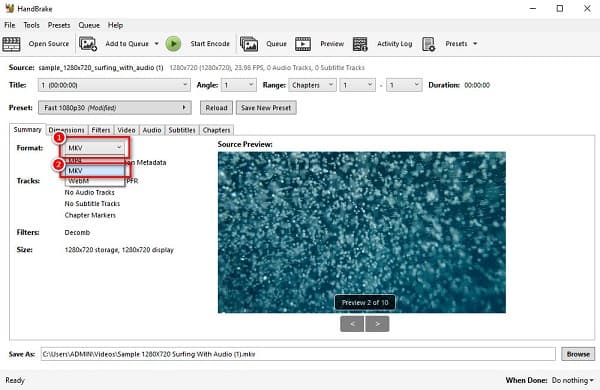
Task: Click the Queue images icon
Action: point(249,44)
